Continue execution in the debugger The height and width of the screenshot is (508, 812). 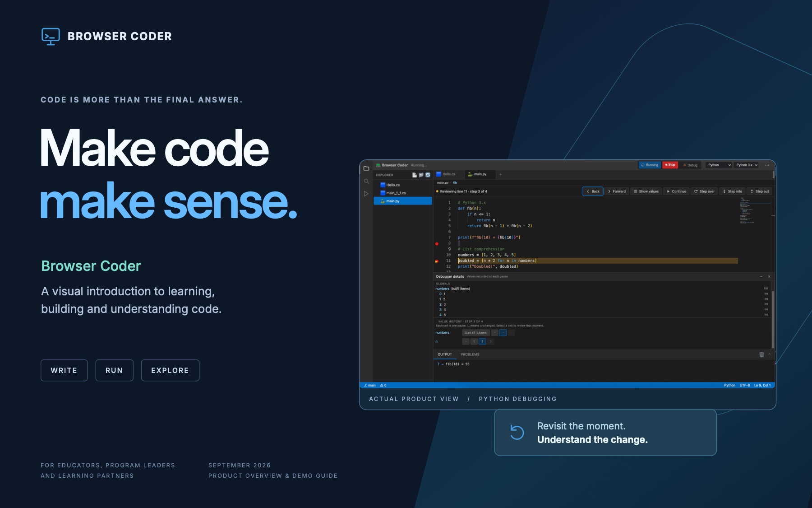(676, 191)
